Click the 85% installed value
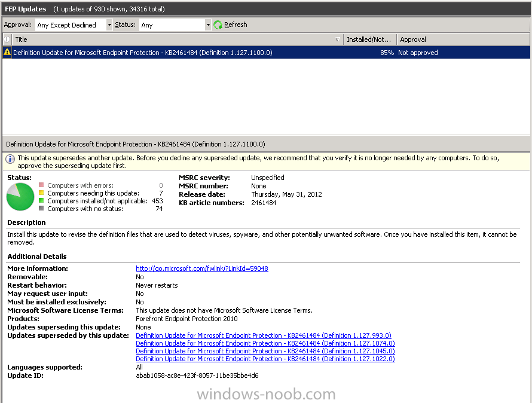Image resolution: width=532 pixels, height=403 pixels. pyautogui.click(x=387, y=53)
